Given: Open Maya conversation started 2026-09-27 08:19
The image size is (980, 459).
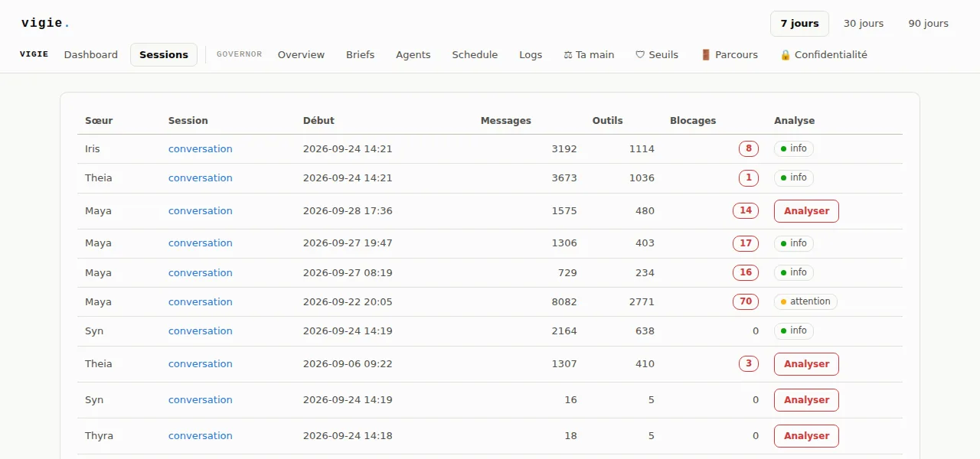Looking at the screenshot, I should pos(201,273).
